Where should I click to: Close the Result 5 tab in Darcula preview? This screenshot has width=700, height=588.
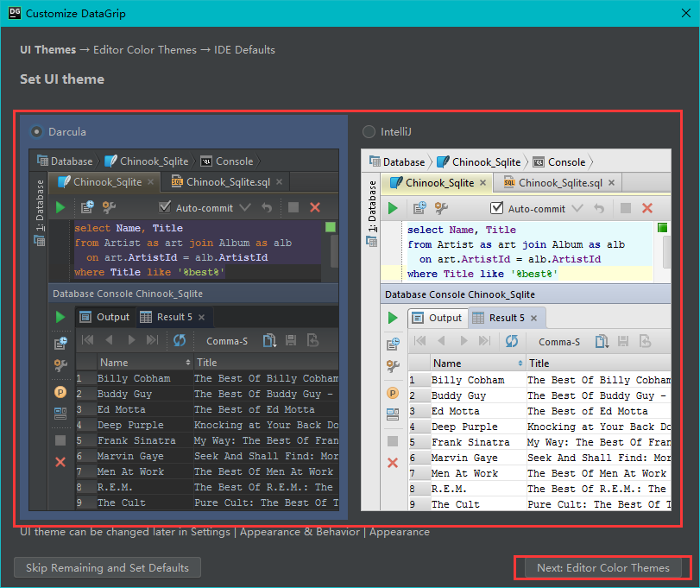(x=202, y=318)
